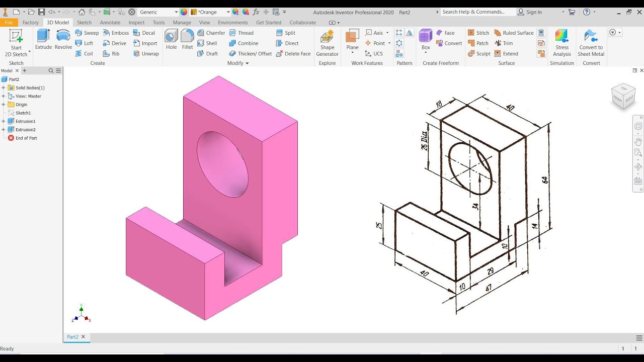
Task: Expand the Origin folder node
Action: (x=4, y=105)
